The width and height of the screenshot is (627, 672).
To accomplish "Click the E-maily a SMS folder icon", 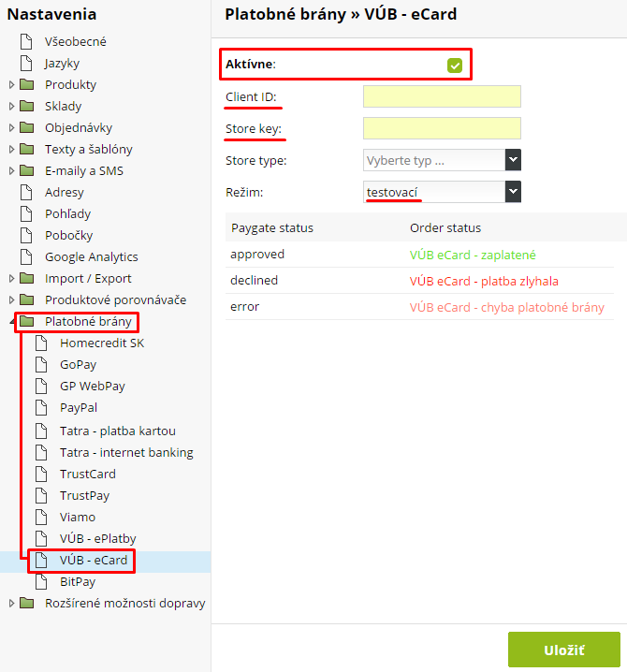I will point(26,170).
